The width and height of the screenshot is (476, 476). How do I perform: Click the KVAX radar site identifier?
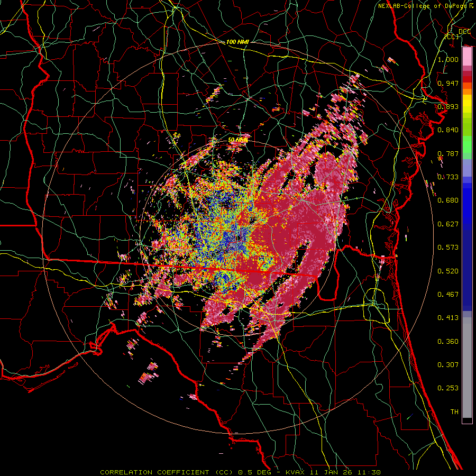point(296,472)
